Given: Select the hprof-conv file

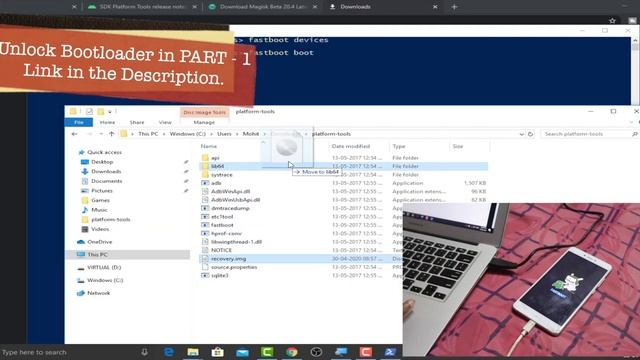Looking at the screenshot, I should 226,233.
